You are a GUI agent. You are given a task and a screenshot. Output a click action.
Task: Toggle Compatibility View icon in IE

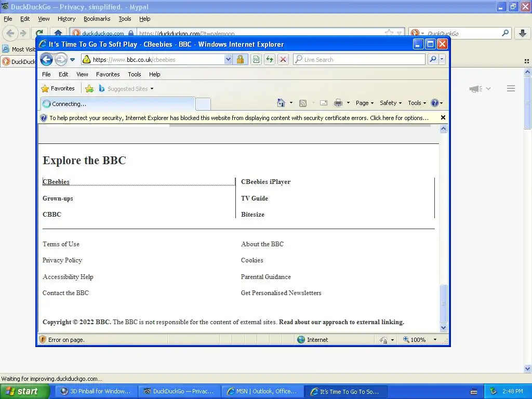pos(256,60)
